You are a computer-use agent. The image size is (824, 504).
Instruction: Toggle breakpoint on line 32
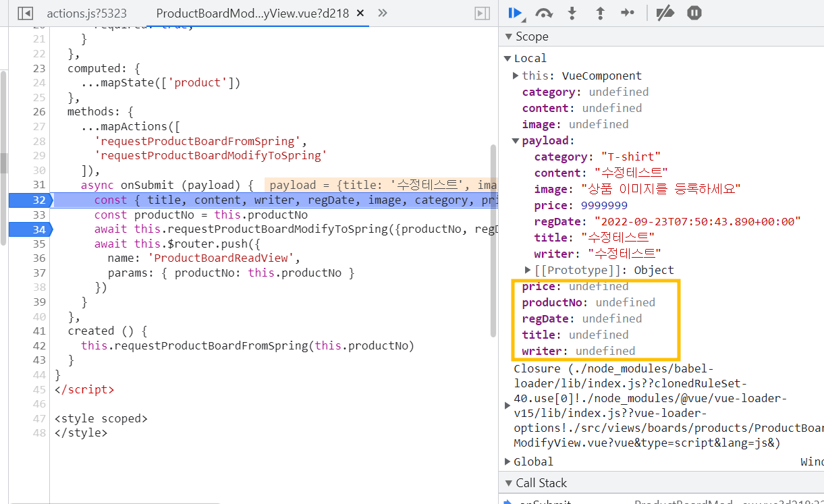coord(30,200)
